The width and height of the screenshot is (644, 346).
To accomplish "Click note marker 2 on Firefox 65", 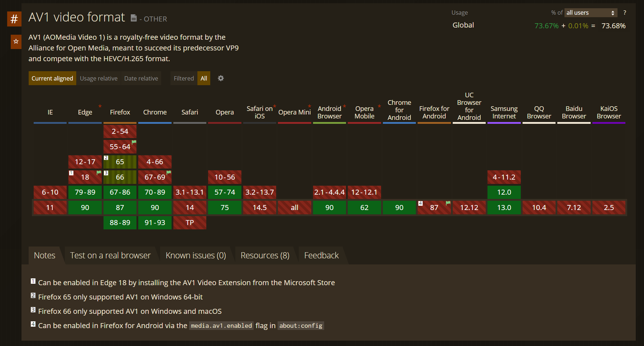I will [106, 158].
